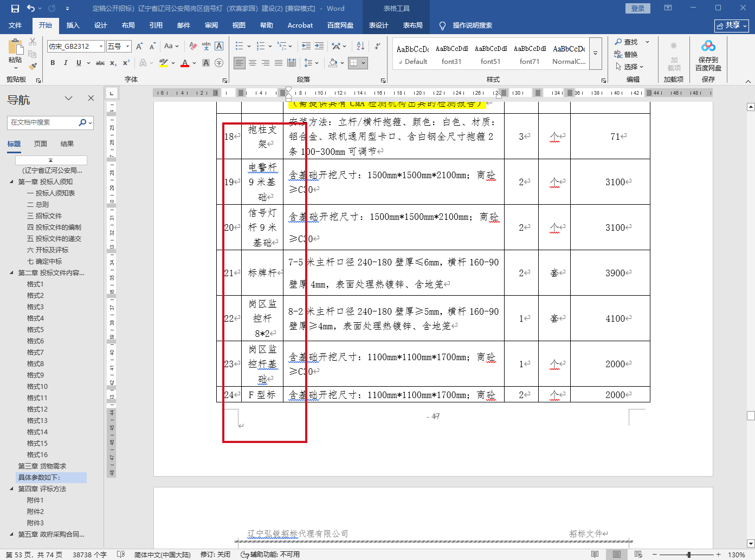Open the 表布局 (Table Layout) tab
Image resolution: width=755 pixels, height=560 pixels.
point(412,25)
